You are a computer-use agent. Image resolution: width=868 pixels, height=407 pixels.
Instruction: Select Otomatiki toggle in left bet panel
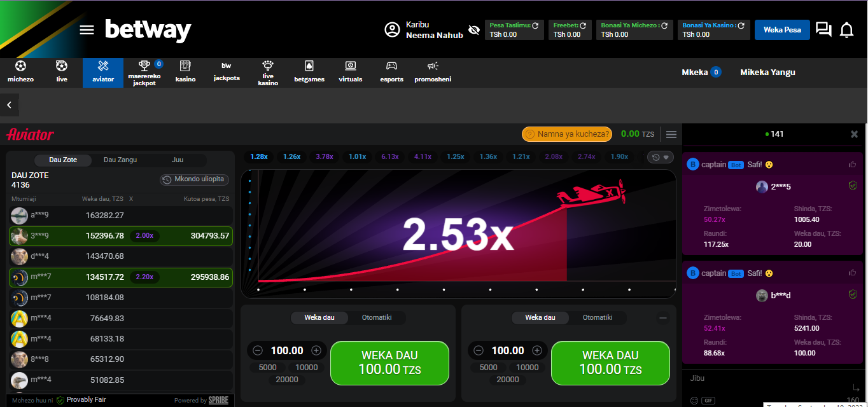tap(377, 317)
